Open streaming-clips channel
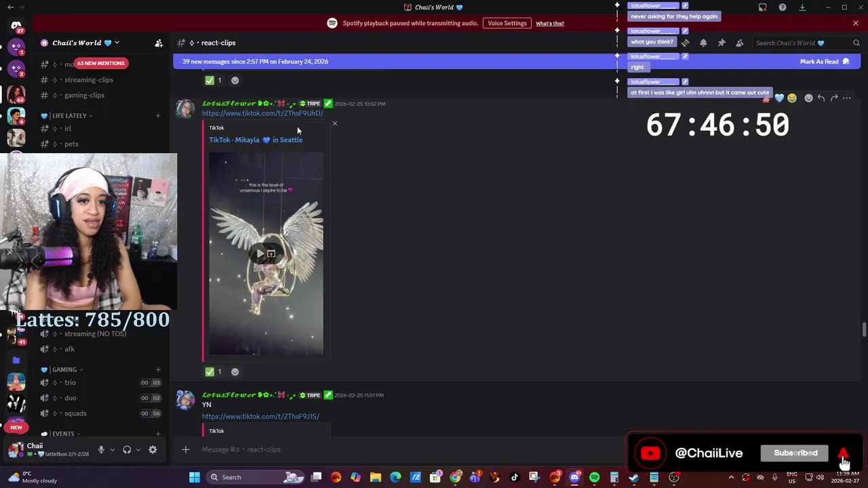Screen dimensions: 868x488 (x=100, y=80)
